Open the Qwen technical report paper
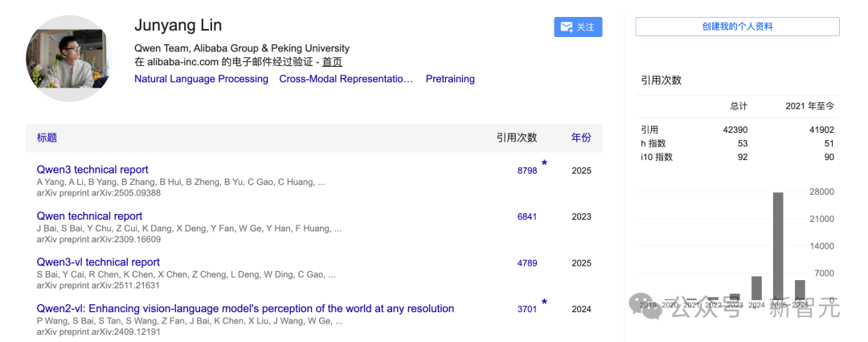The width and height of the screenshot is (868, 342). coord(89,216)
